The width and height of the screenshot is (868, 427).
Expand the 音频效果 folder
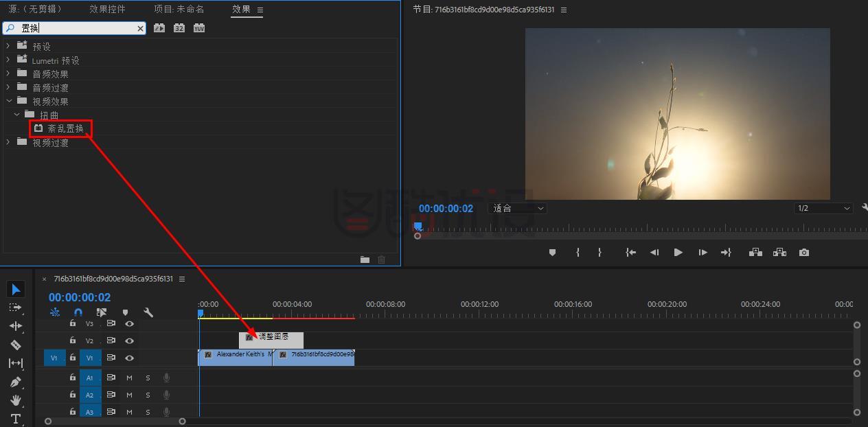pyautogui.click(x=8, y=73)
